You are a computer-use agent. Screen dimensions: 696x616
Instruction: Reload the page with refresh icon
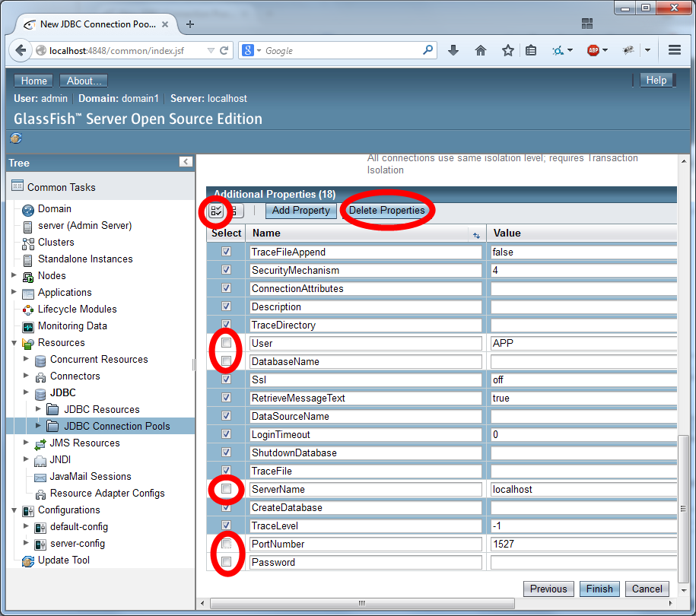click(x=224, y=50)
